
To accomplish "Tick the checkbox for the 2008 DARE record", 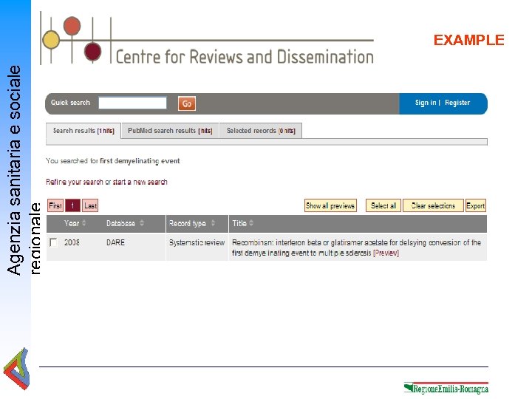I will [53, 242].
